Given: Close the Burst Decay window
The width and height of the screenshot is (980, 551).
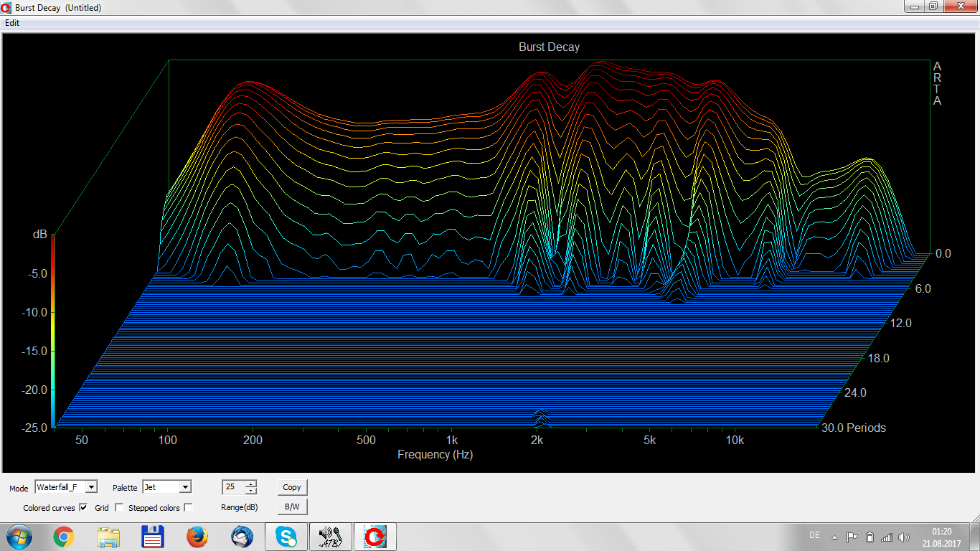Looking at the screenshot, I should 959,6.
